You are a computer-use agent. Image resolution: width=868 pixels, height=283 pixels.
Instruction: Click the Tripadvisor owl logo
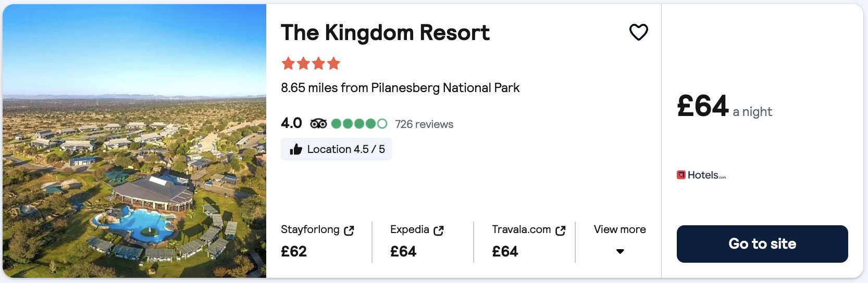(318, 124)
